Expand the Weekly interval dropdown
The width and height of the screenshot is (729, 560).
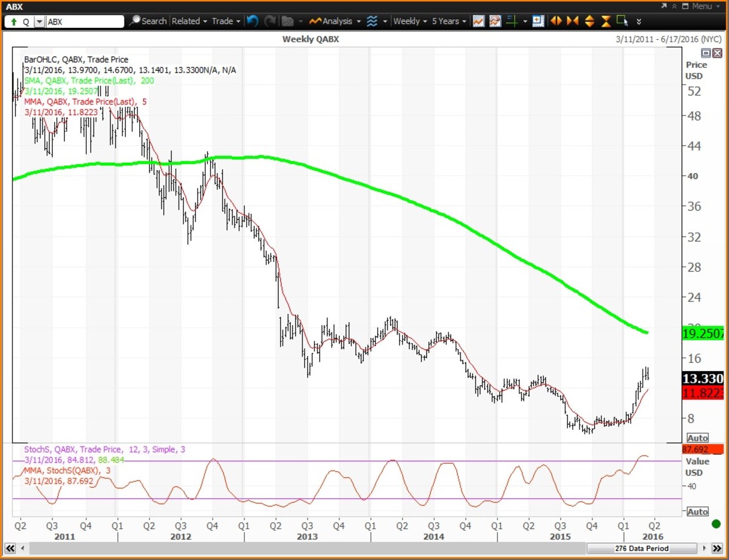click(409, 21)
